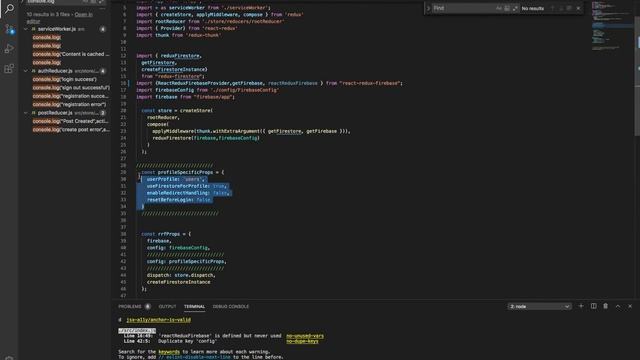Toggle Use Regular Expression in Find widget
The height and width of the screenshot is (360, 640).
515,8
